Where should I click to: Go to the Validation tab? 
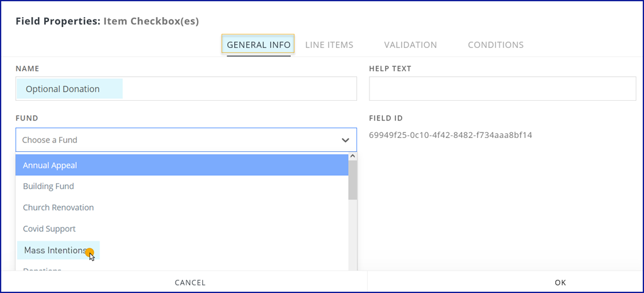(410, 45)
